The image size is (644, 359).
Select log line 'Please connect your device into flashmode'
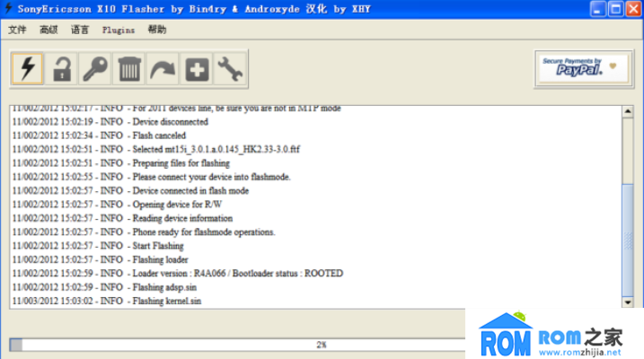[151, 177]
